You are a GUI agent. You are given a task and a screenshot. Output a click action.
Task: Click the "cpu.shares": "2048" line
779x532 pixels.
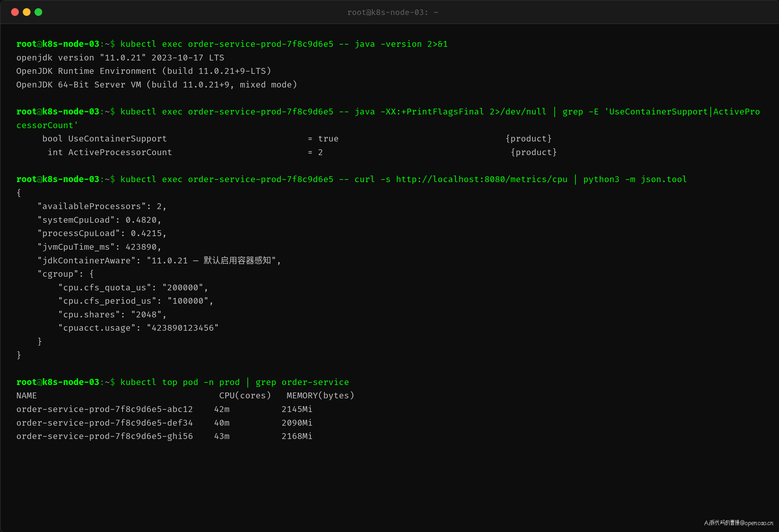[x=112, y=315]
